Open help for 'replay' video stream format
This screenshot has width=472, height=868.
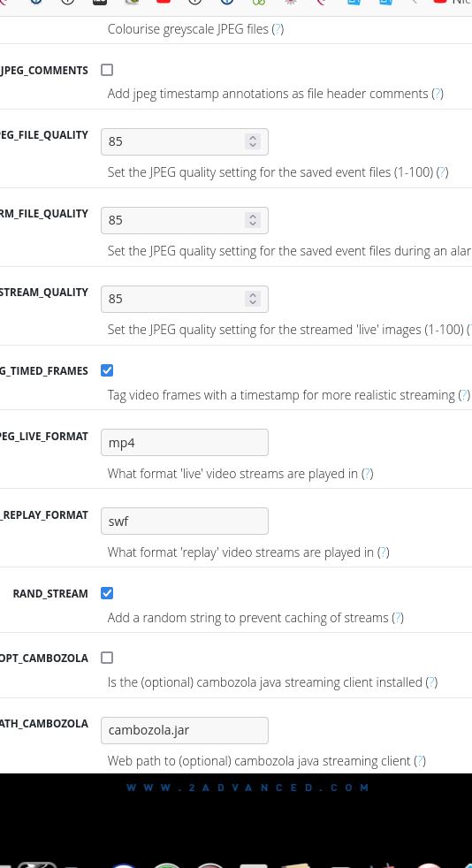tap(383, 552)
